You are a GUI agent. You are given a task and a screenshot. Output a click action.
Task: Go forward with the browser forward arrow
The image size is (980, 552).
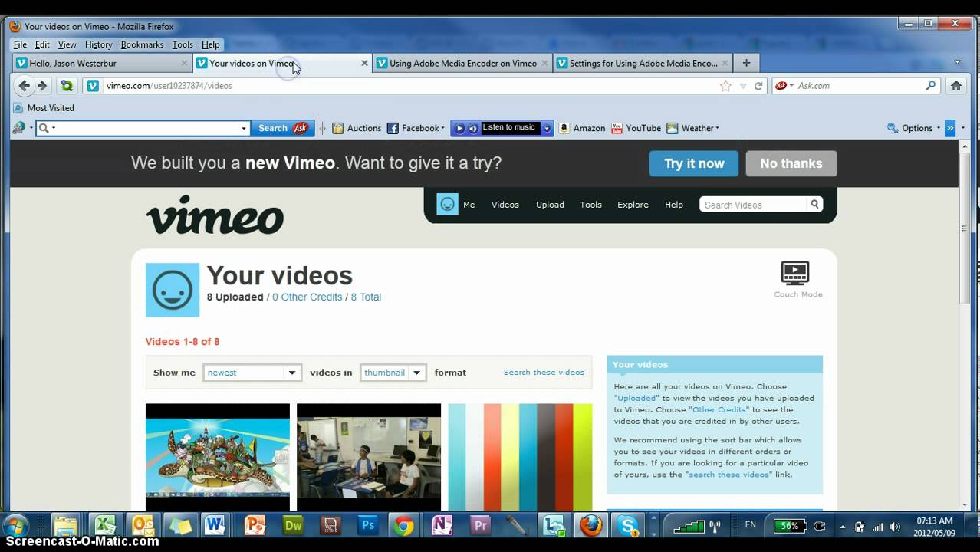pos(43,86)
